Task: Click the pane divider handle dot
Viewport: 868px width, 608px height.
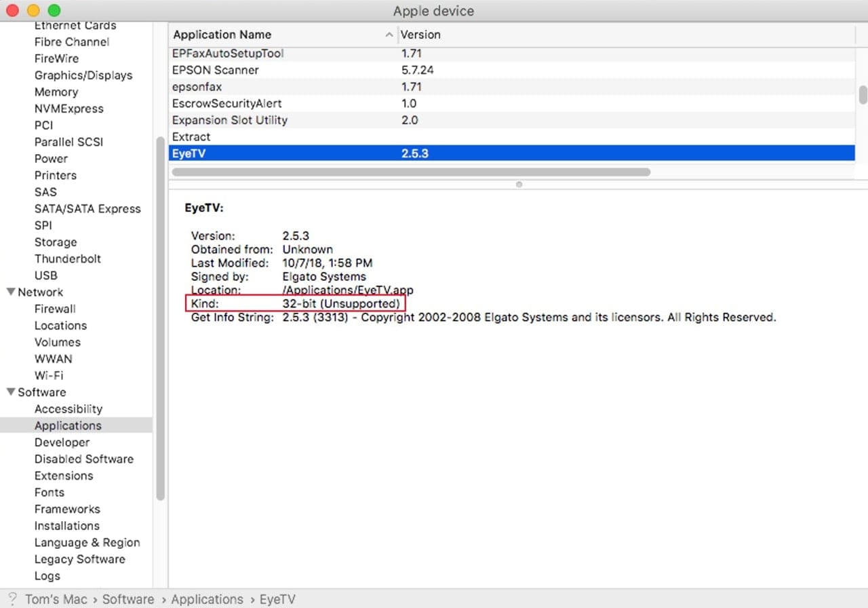Action: pos(519,184)
